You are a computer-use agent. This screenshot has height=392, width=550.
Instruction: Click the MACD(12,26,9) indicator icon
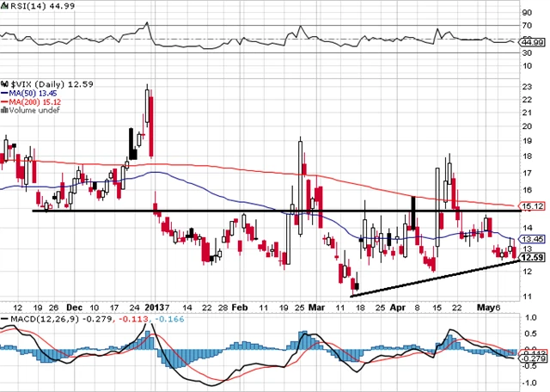coord(4,319)
